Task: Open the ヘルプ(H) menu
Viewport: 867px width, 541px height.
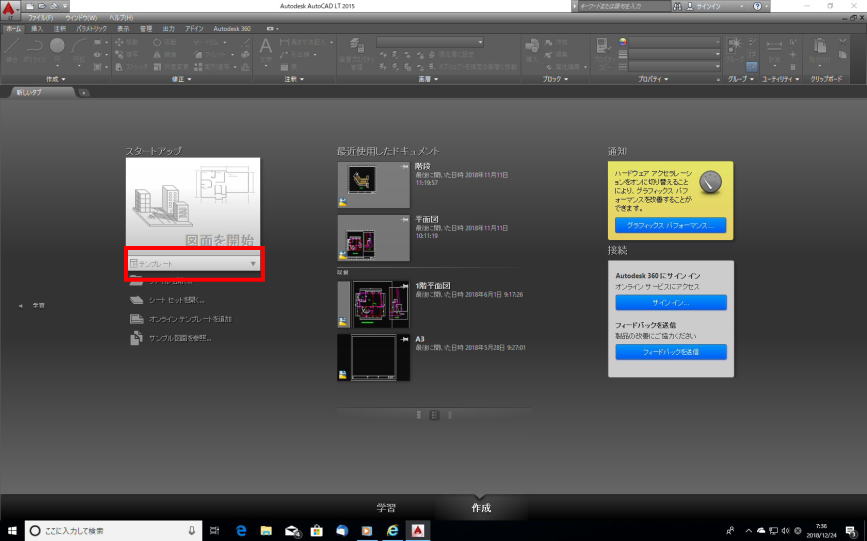Action: click(121, 18)
